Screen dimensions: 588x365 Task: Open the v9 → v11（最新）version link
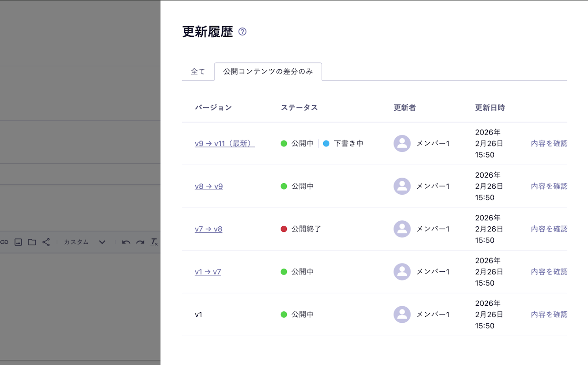224,143
